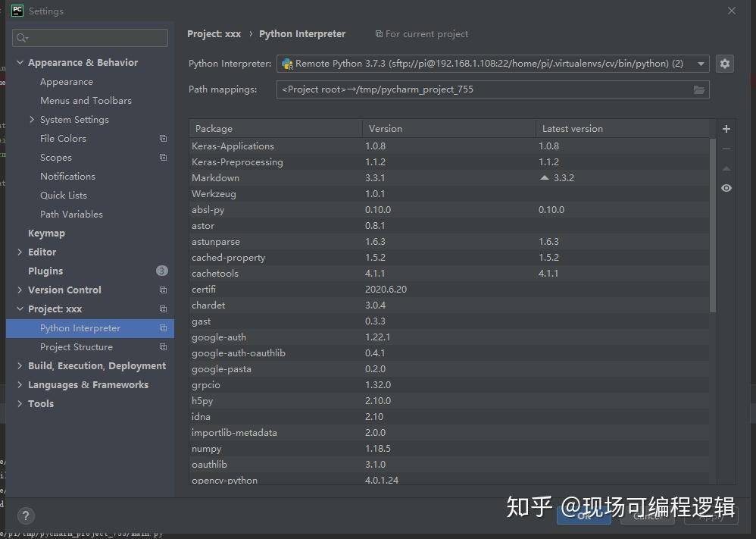Confirm settings by clicking OK
Viewport: 756px width, 539px height.
[x=583, y=515]
